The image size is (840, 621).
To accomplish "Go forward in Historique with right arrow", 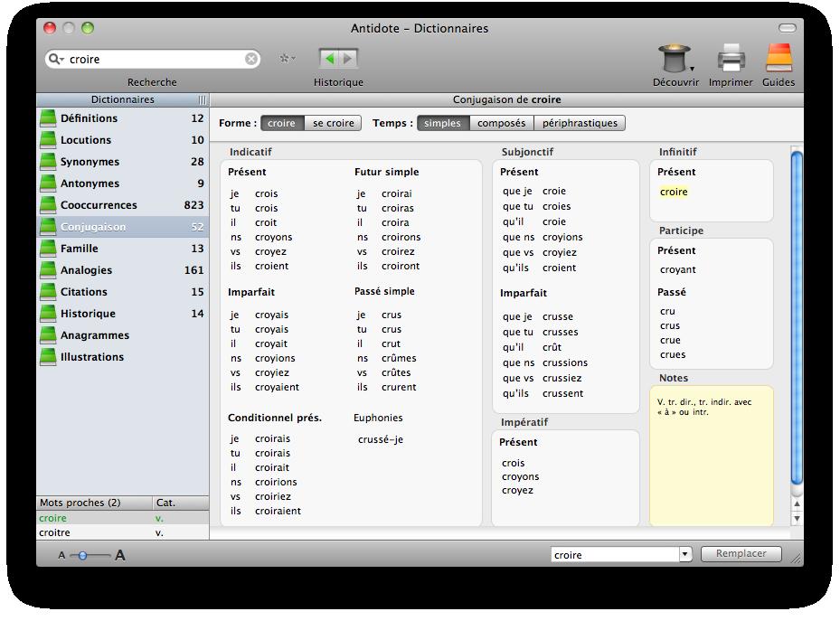I will click(x=348, y=59).
